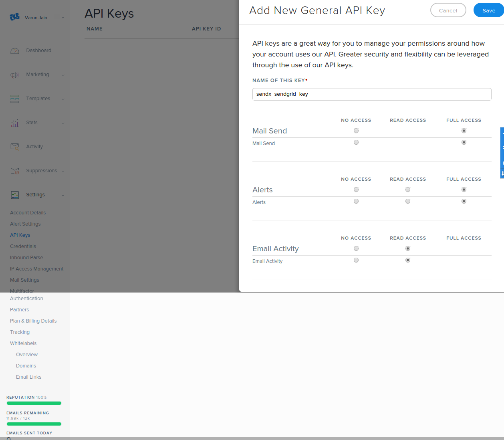Click the SendGrid logo icon

(x=15, y=17)
